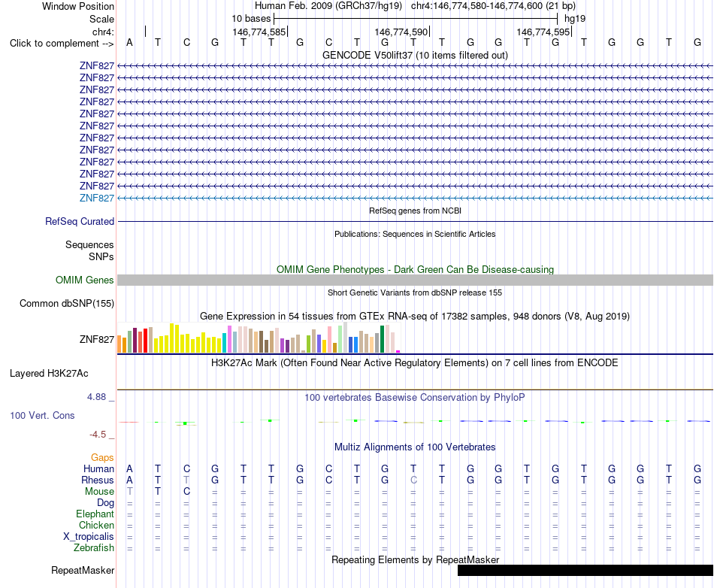This screenshot has width=714, height=588.
Task: Click the dark green GTEx expression bar
Action: pyautogui.click(x=382, y=339)
